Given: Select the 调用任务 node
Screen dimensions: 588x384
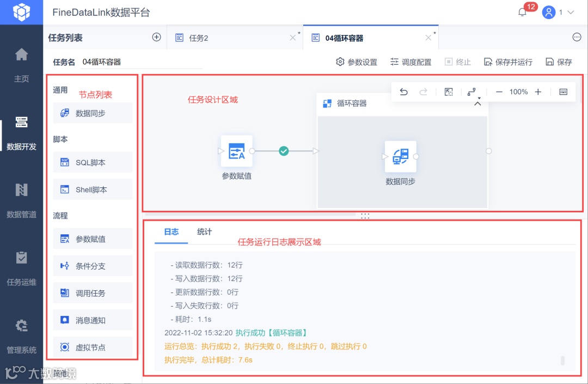Looking at the screenshot, I should 93,293.
